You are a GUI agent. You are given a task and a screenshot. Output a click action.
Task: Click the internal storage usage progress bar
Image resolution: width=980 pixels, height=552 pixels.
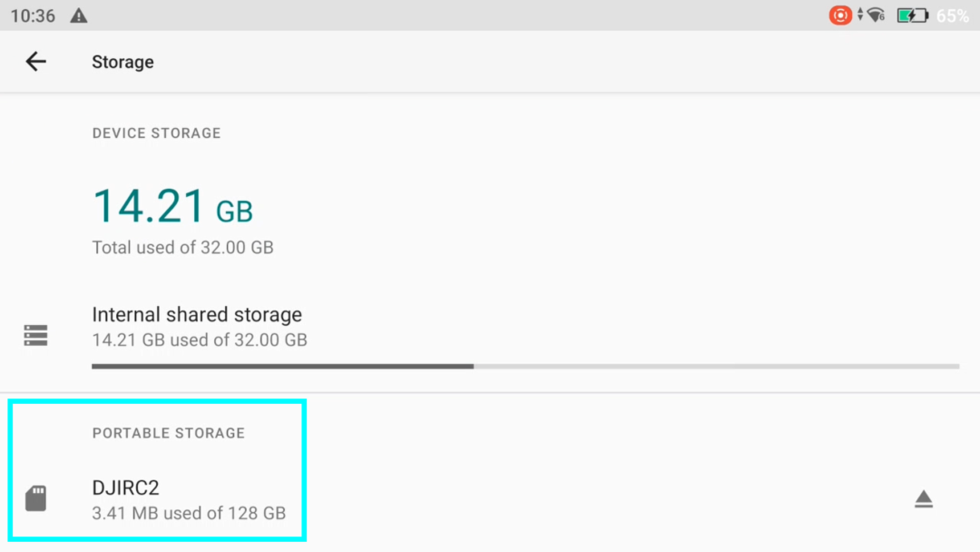(524, 366)
